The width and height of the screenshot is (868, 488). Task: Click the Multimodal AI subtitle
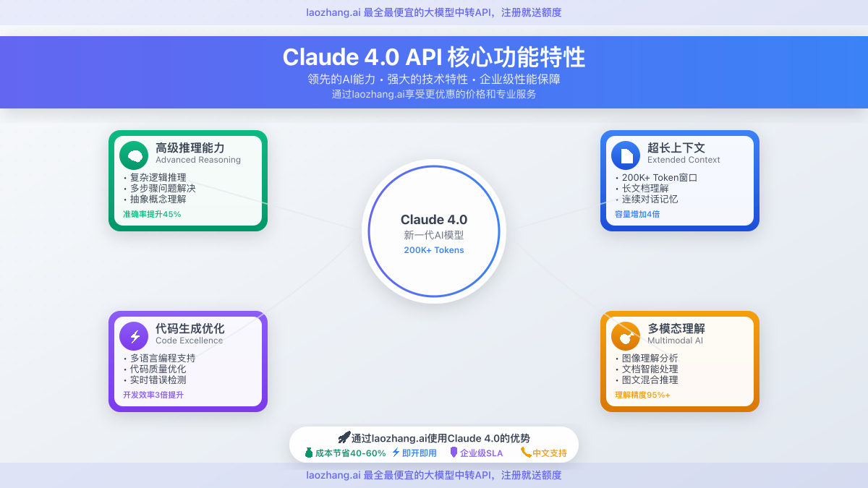click(x=675, y=341)
